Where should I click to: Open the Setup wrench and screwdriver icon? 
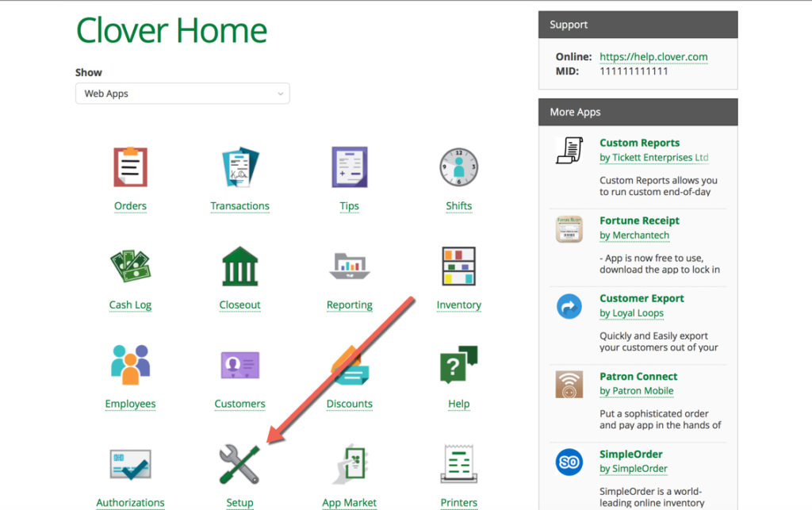pyautogui.click(x=239, y=465)
